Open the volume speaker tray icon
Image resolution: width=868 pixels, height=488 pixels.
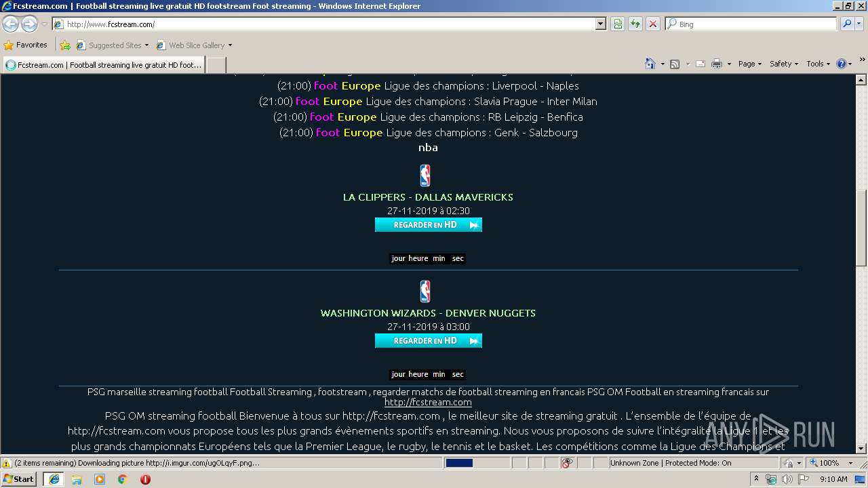[x=787, y=479]
